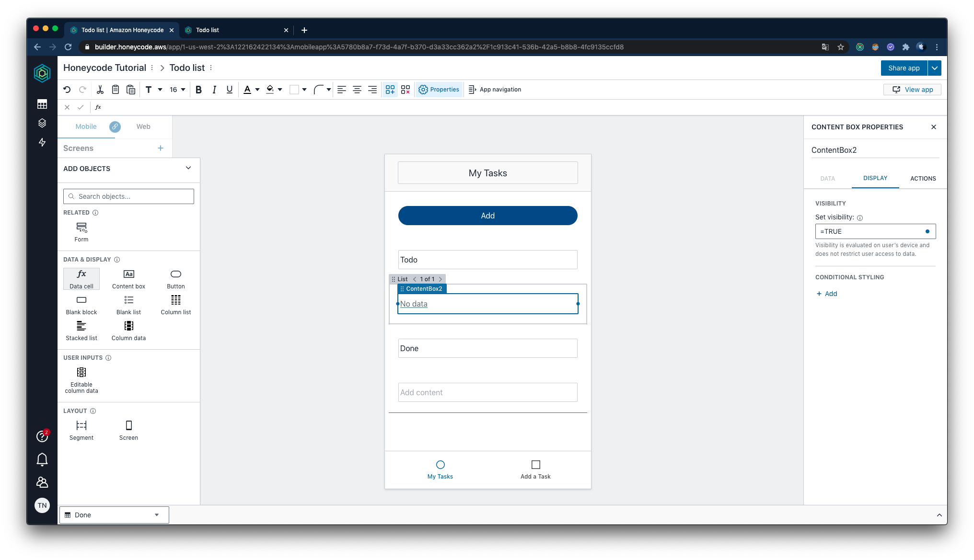The height and width of the screenshot is (560, 974).
Task: Select the Column data object
Action: click(x=128, y=331)
